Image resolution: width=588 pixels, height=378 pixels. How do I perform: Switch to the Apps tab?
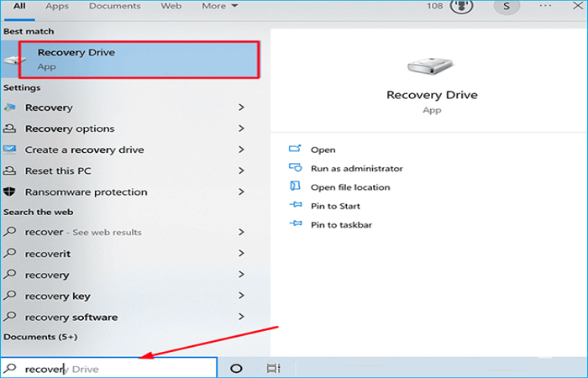click(x=57, y=6)
